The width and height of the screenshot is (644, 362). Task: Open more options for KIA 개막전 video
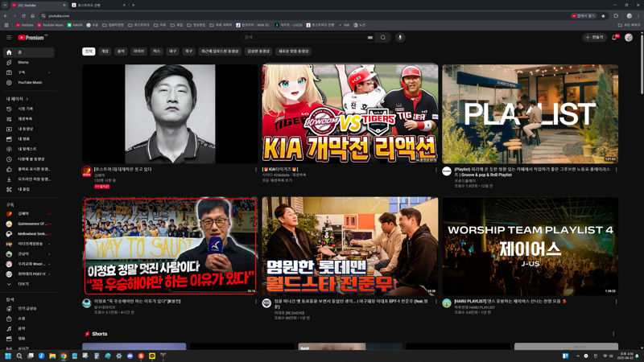pyautogui.click(x=436, y=170)
